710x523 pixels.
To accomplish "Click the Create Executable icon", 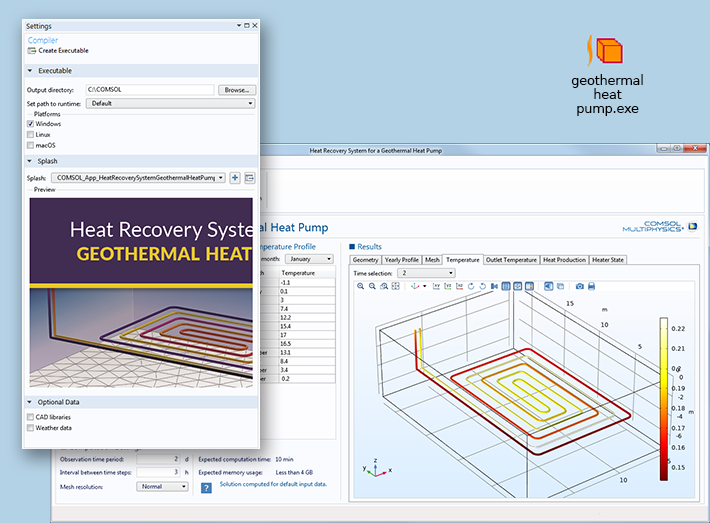I will 33,50.
